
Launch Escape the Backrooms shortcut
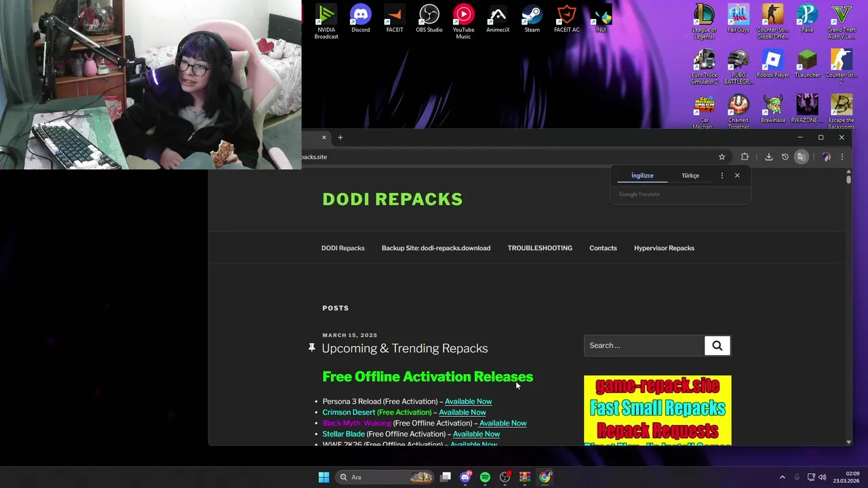coord(842,113)
